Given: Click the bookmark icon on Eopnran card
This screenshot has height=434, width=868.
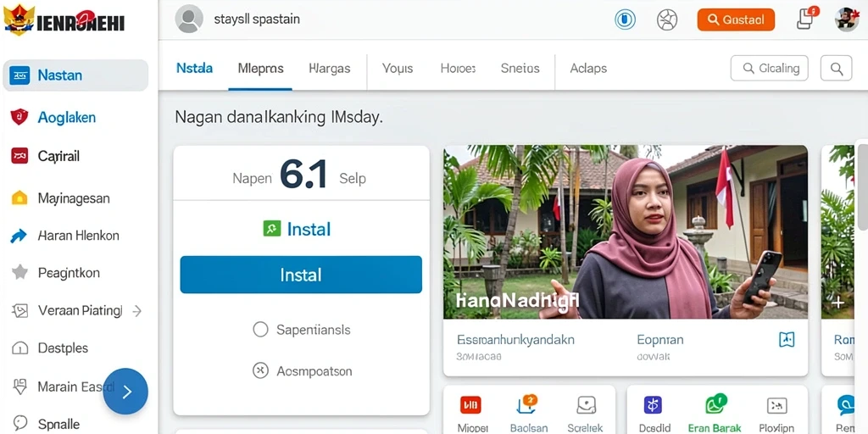Looking at the screenshot, I should point(787,339).
